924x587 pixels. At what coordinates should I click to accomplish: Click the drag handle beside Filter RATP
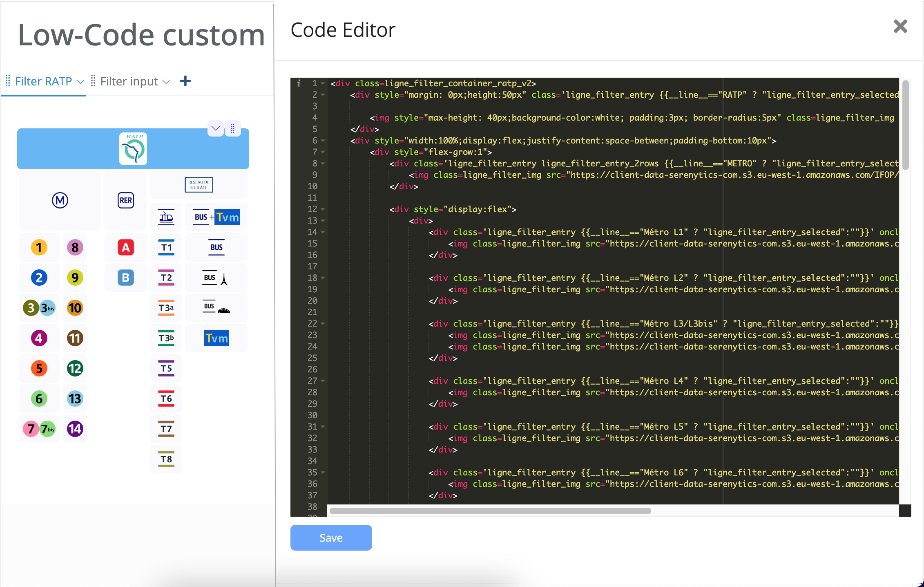click(x=8, y=81)
